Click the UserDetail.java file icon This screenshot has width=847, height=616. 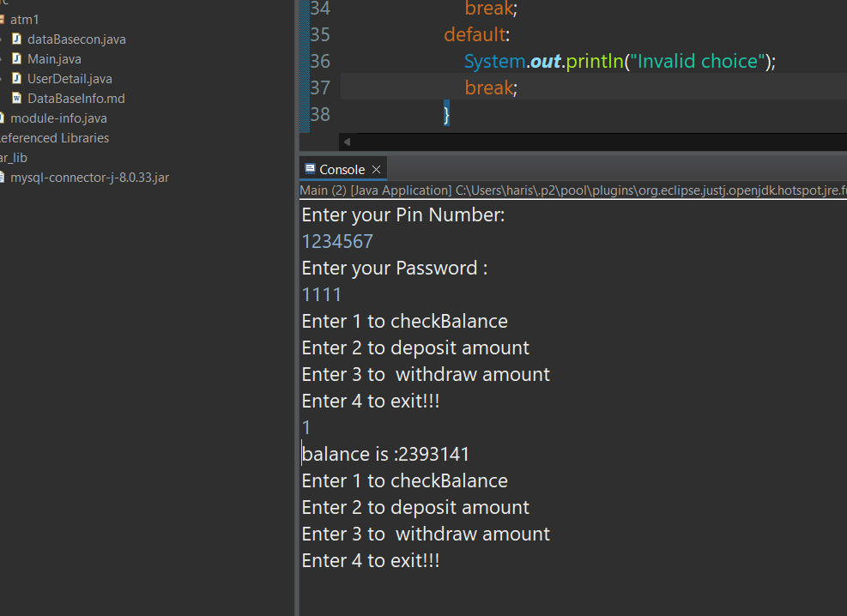[x=16, y=79]
